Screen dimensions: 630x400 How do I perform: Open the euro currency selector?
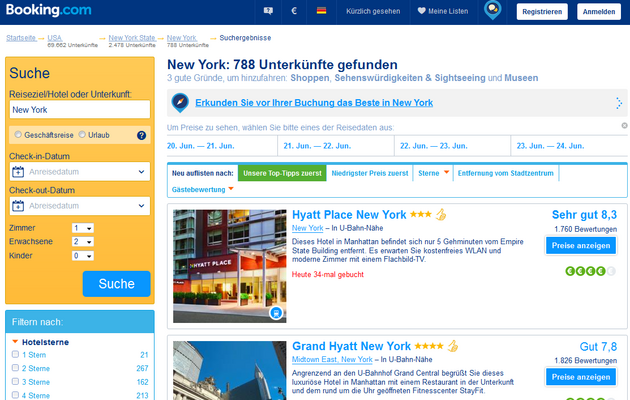[294, 11]
